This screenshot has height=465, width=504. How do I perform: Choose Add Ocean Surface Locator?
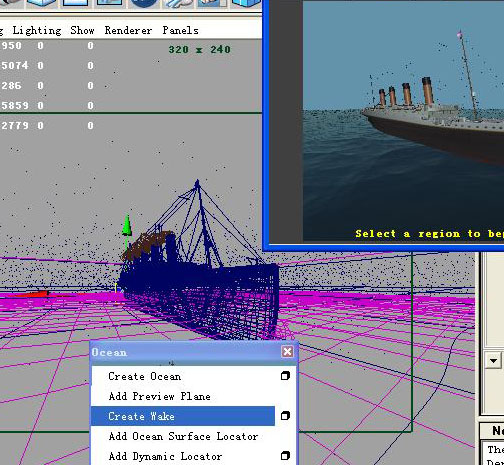[x=183, y=436]
